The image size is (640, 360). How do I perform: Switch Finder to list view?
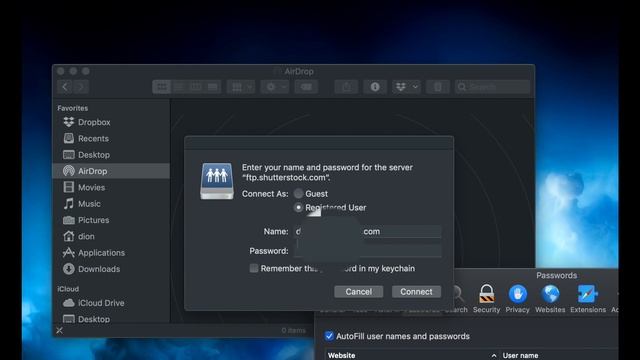click(x=179, y=87)
